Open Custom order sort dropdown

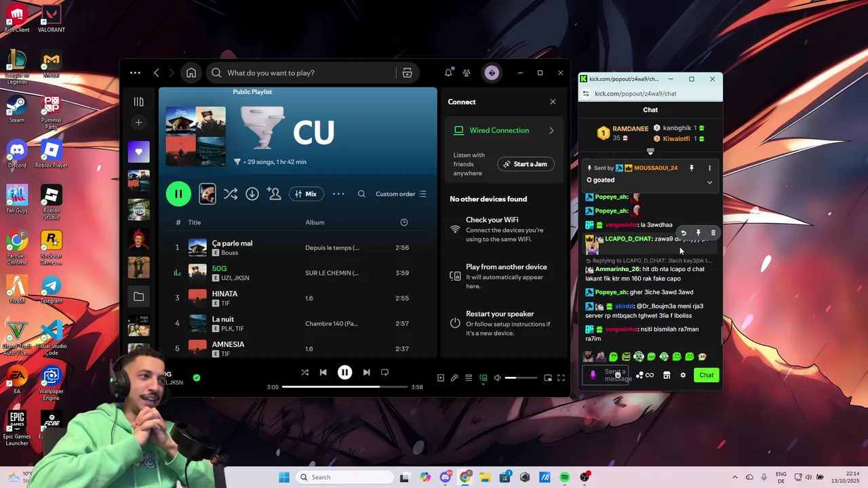pyautogui.click(x=401, y=194)
